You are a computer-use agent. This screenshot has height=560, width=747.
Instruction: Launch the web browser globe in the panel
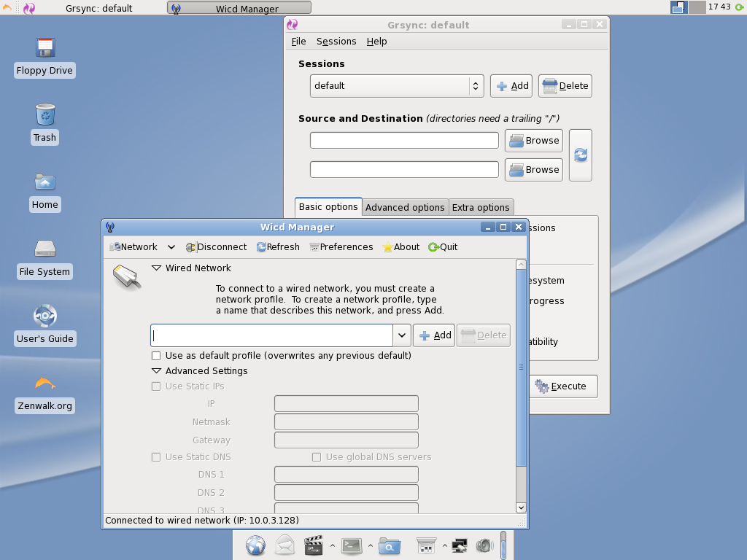click(255, 545)
